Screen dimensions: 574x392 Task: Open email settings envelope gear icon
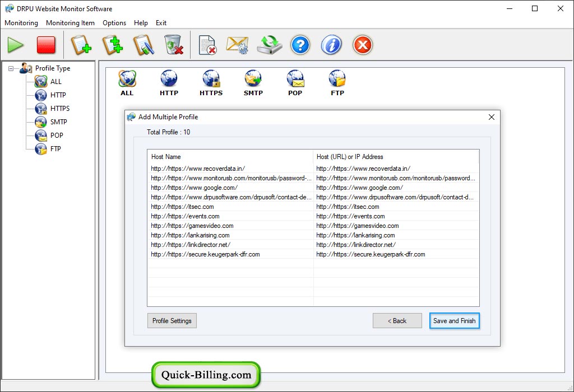coord(237,45)
